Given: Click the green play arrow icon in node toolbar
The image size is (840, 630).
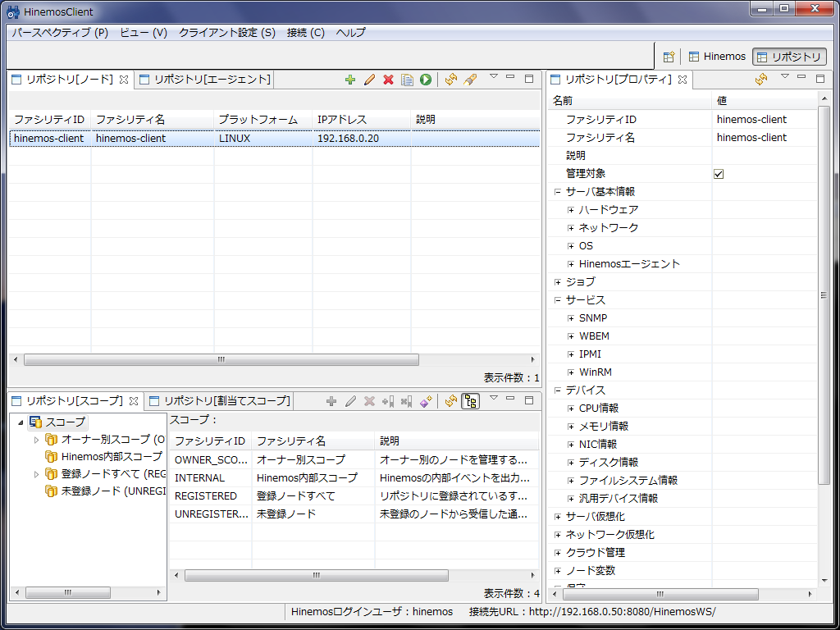Looking at the screenshot, I should pyautogui.click(x=426, y=80).
